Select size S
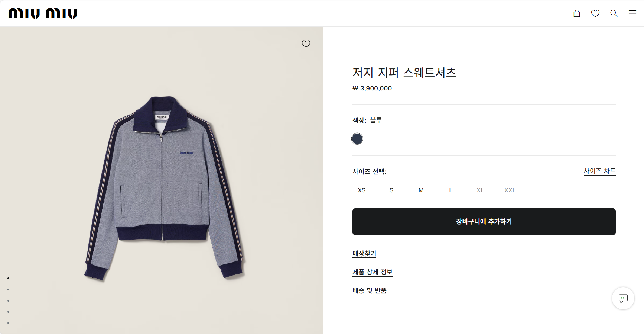Image resolution: width=644 pixels, height=334 pixels. point(391,190)
